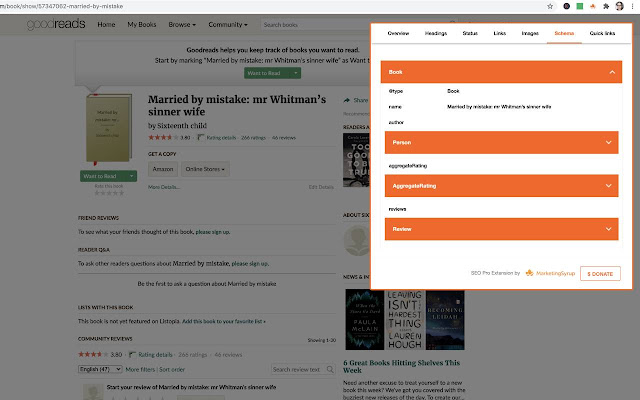Click the Rating details icon near the title
This screenshot has height=400, width=640.
pos(200,138)
